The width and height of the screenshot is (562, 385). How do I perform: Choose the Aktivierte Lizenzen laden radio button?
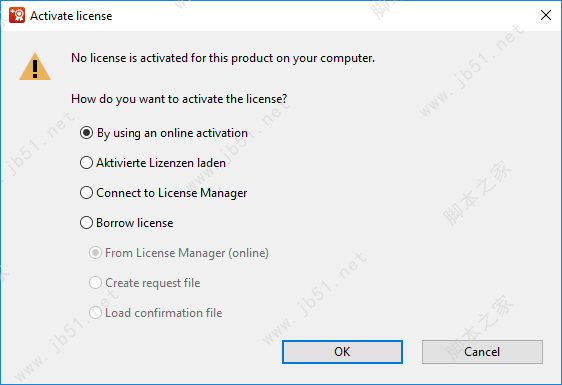[86, 163]
